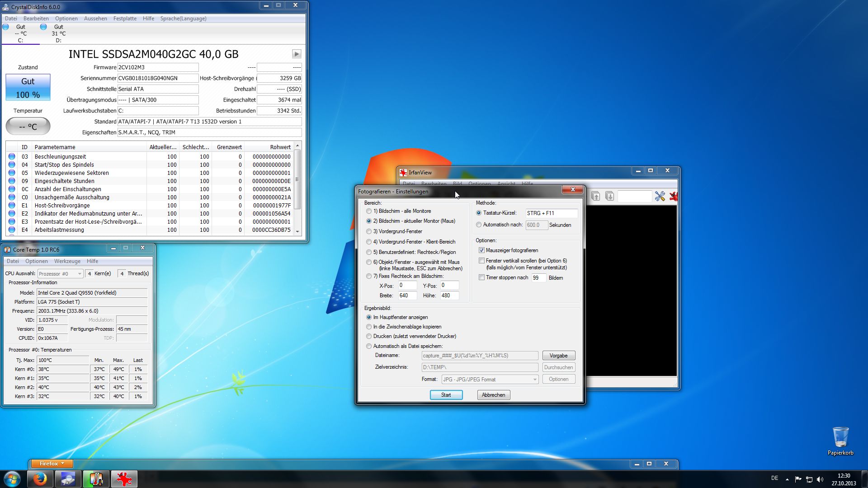Viewport: 868px width, 488px height.
Task: Uncheck Mauszeiger fotografieren option
Action: (481, 250)
